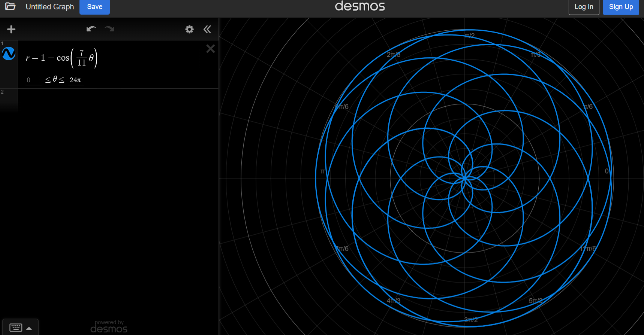Click the Sign Up button
This screenshot has width=644, height=335.
click(621, 7)
